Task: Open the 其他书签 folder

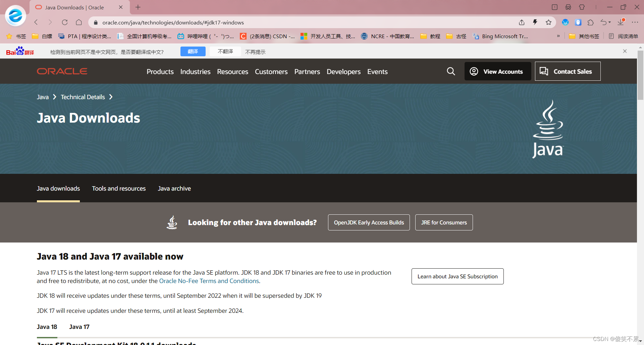Action: point(584,36)
